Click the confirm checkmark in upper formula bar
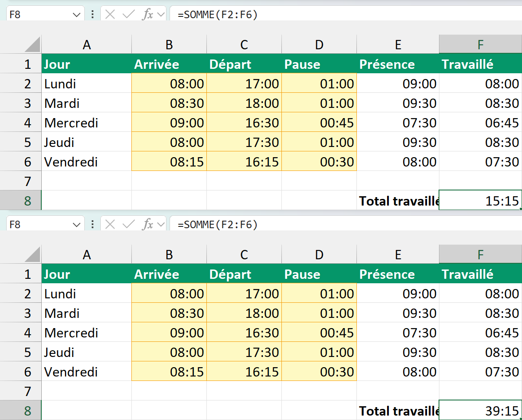 click(x=129, y=14)
